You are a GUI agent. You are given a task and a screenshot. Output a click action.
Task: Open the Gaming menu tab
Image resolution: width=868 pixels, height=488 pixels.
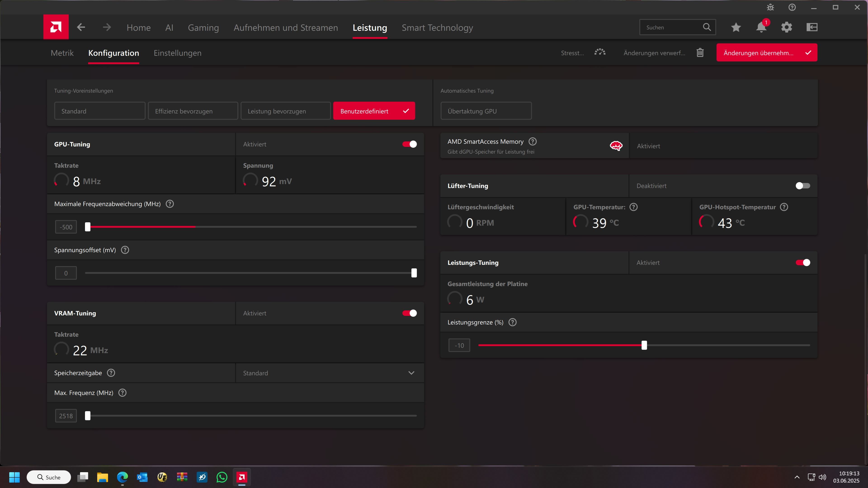click(x=203, y=28)
